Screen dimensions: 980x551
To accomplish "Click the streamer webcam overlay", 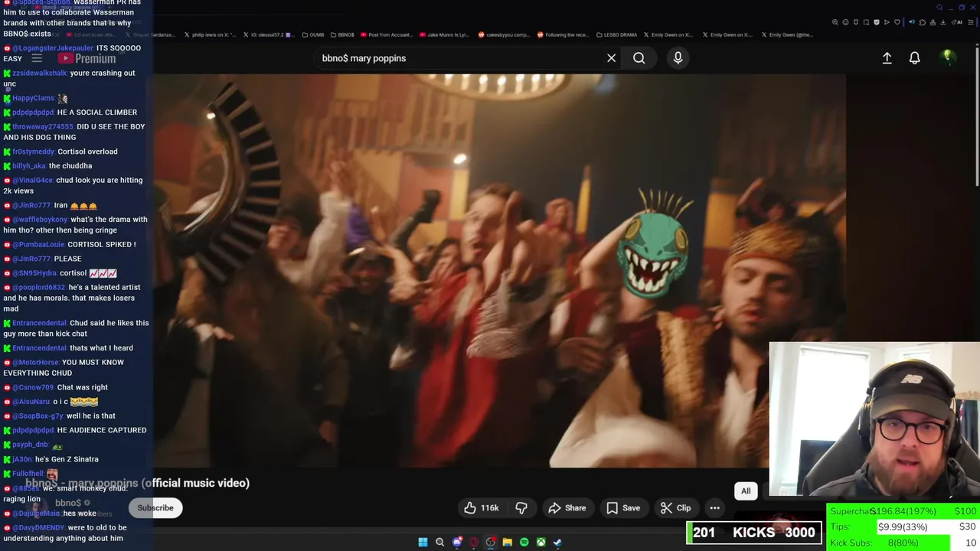I will (874, 420).
